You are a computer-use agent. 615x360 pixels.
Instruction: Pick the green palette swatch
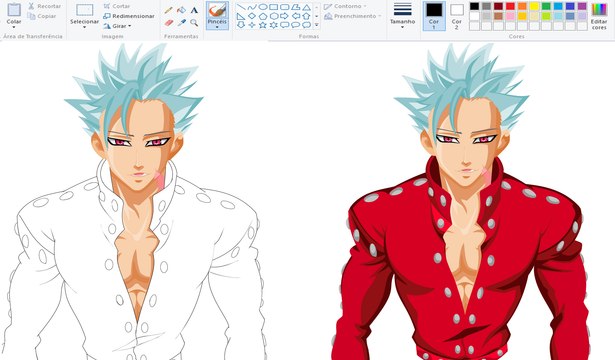pyautogui.click(x=546, y=6)
